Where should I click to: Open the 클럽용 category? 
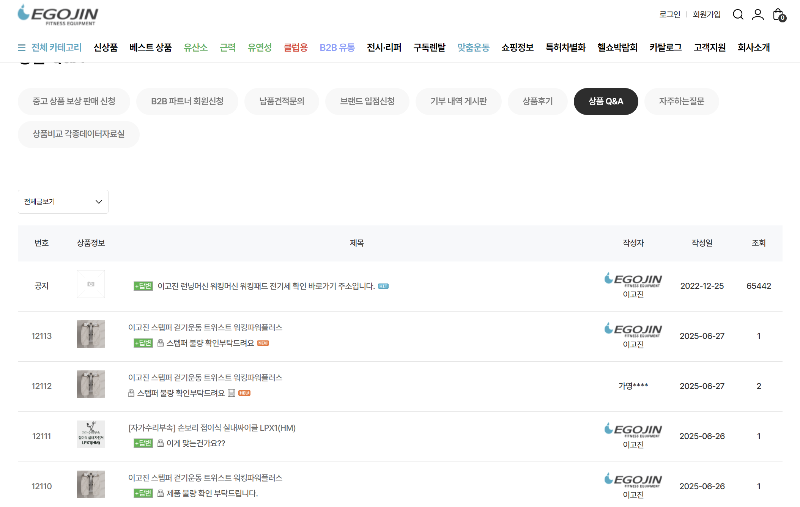[296, 47]
